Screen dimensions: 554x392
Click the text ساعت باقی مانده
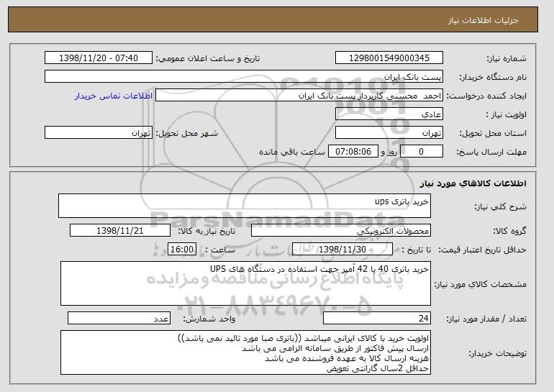click(292, 152)
